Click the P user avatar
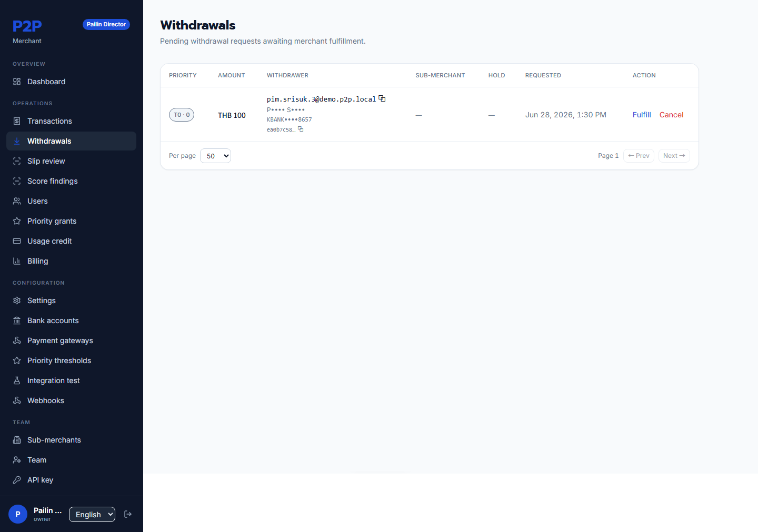The width and height of the screenshot is (758, 532). pyautogui.click(x=18, y=514)
